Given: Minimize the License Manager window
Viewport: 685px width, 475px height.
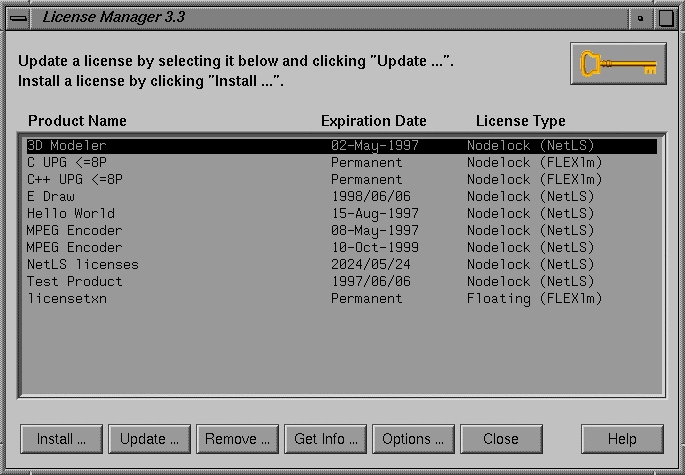Looking at the screenshot, I should pos(640,18).
